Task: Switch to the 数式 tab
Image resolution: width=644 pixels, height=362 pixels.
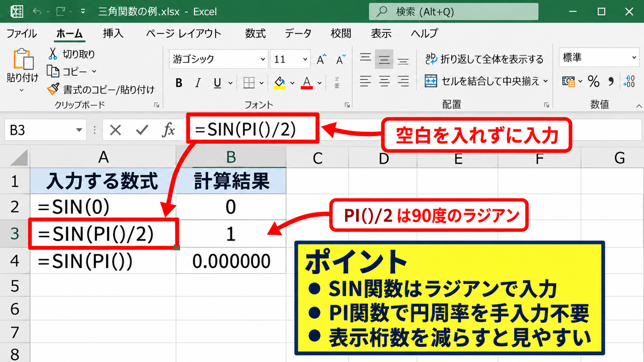Action: tap(255, 34)
